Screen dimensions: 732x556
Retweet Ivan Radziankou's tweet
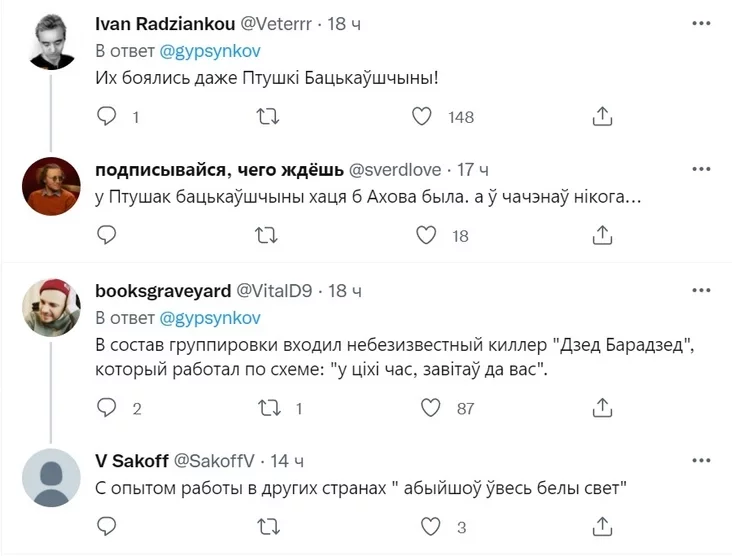point(268,118)
